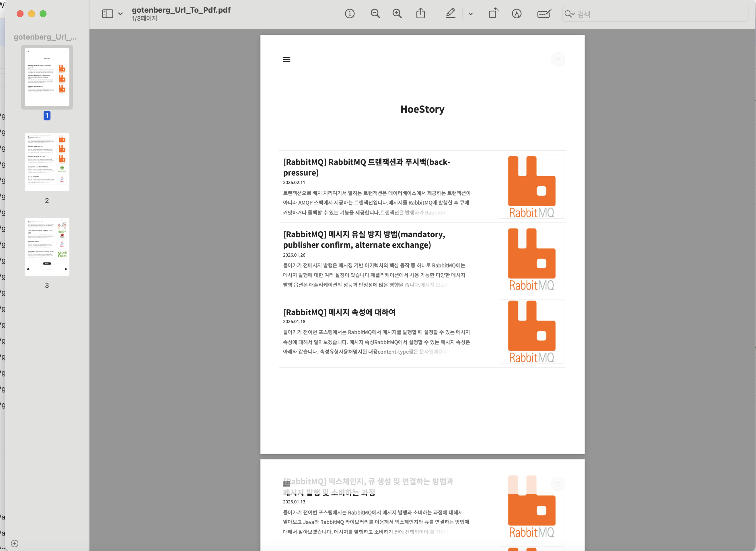Open the 메시지 유실 방지 방법 post title
This screenshot has height=551, width=756.
364,239
